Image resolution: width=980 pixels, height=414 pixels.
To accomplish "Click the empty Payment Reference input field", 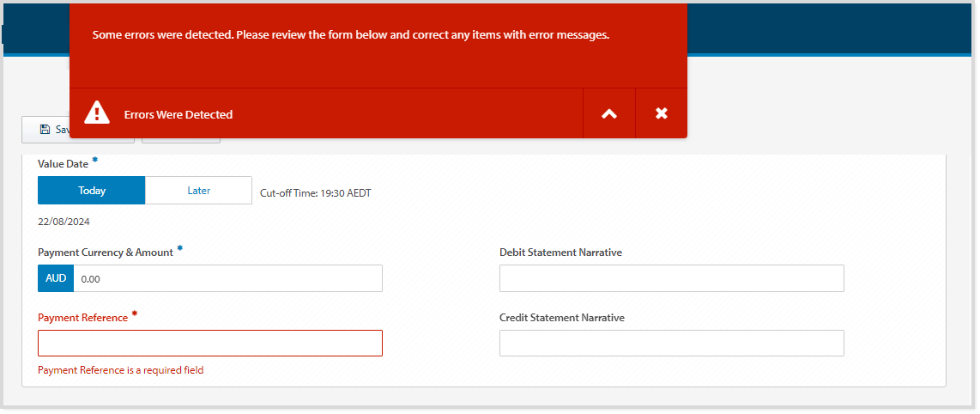I will coord(210,344).
